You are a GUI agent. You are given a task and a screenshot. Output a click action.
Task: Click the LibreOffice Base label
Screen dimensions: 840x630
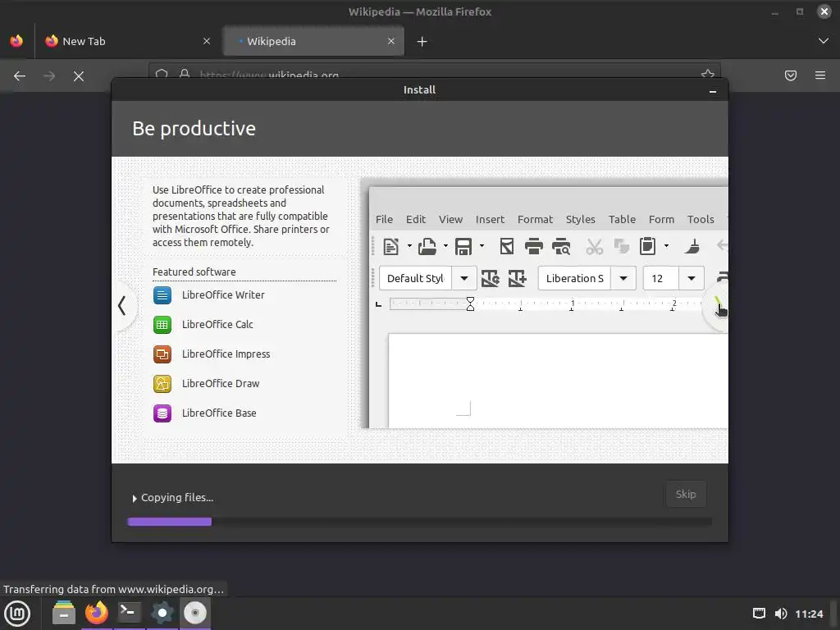[x=219, y=413]
